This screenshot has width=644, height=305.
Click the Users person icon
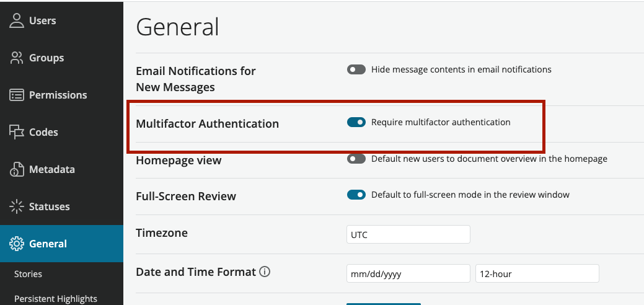click(x=17, y=20)
